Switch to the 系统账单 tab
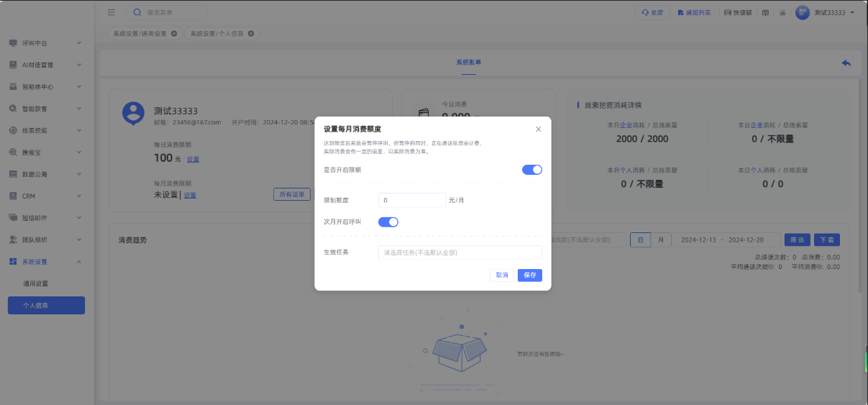868x405 pixels. tap(469, 63)
